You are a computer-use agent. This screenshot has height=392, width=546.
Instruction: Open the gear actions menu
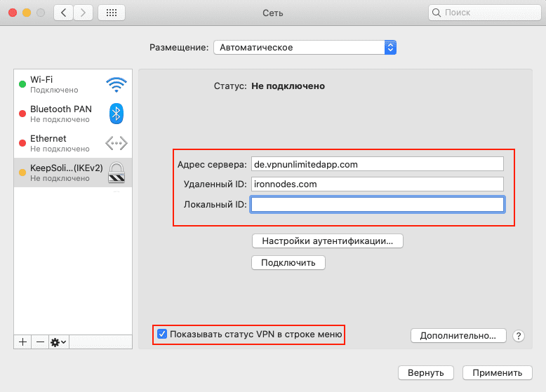tap(58, 342)
